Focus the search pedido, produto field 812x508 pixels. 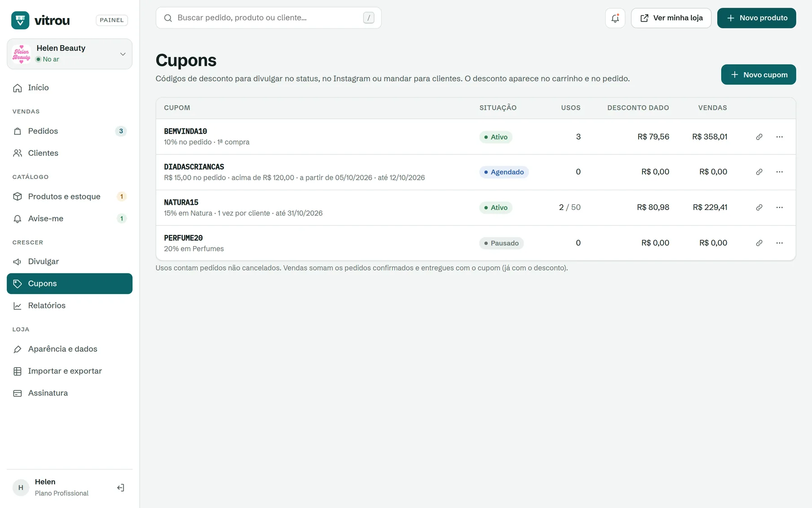[x=268, y=18]
